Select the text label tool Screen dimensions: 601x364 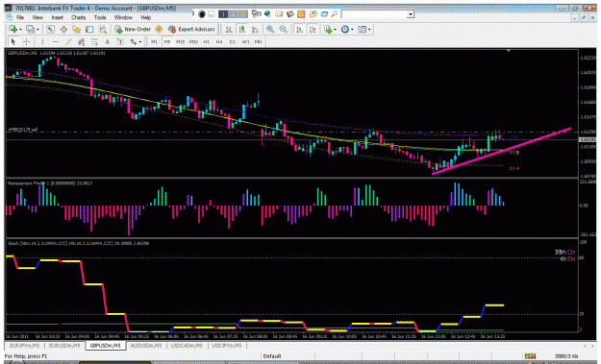pyautogui.click(x=120, y=41)
